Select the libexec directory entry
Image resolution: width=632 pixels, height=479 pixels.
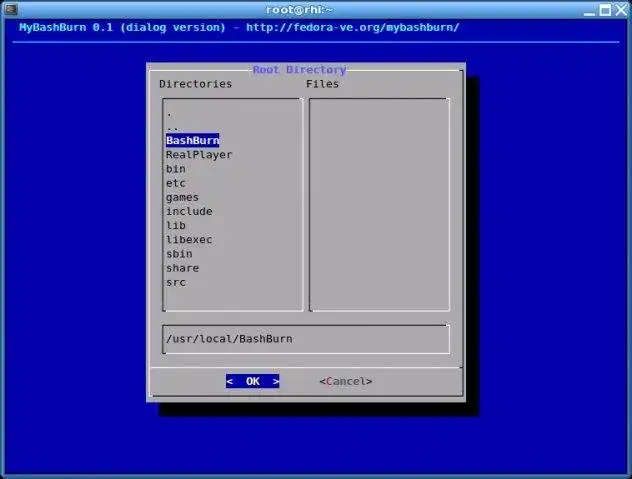(189, 240)
